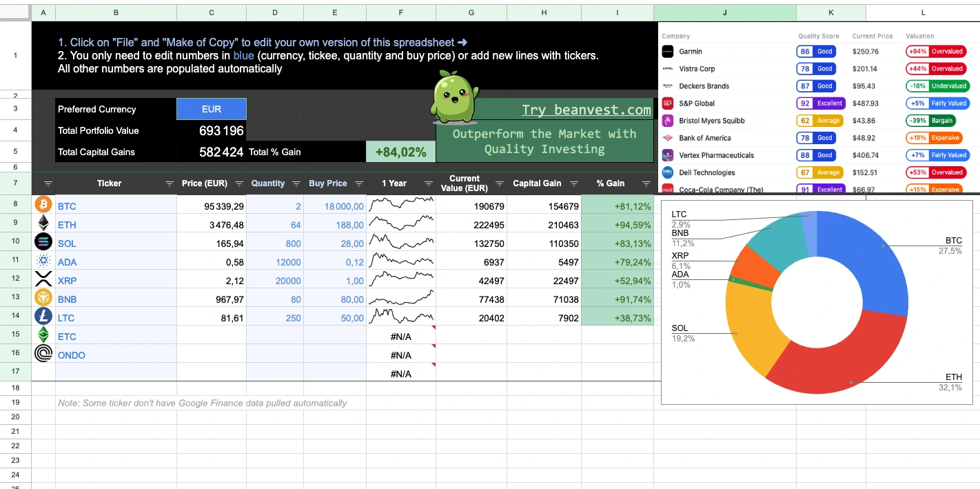
Task: Click the ONDO coin icon
Action: click(x=43, y=353)
